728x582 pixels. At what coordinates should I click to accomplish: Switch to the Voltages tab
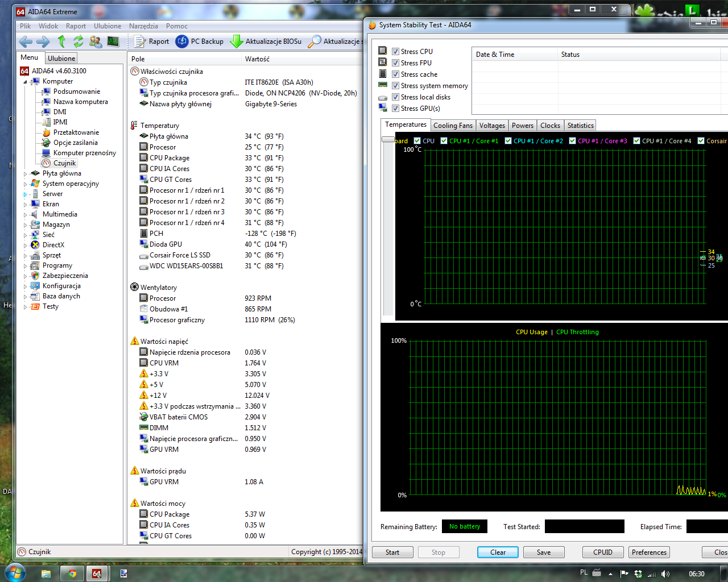pos(492,126)
